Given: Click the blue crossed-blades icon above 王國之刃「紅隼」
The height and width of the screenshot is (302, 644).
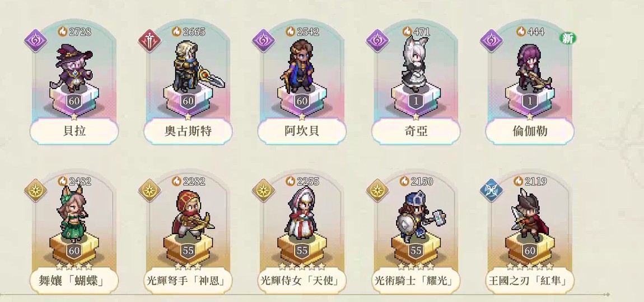Looking at the screenshot, I should (492, 190).
